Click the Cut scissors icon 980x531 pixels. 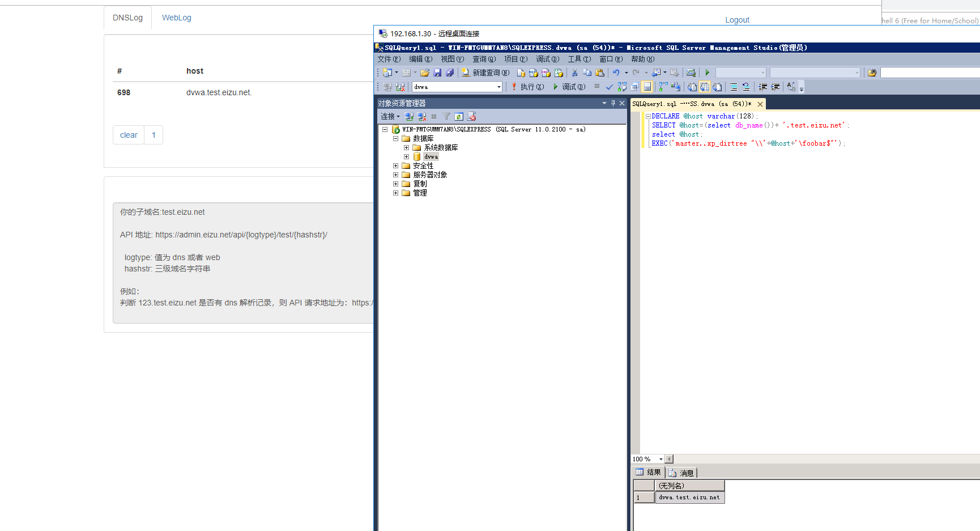pyautogui.click(x=574, y=73)
